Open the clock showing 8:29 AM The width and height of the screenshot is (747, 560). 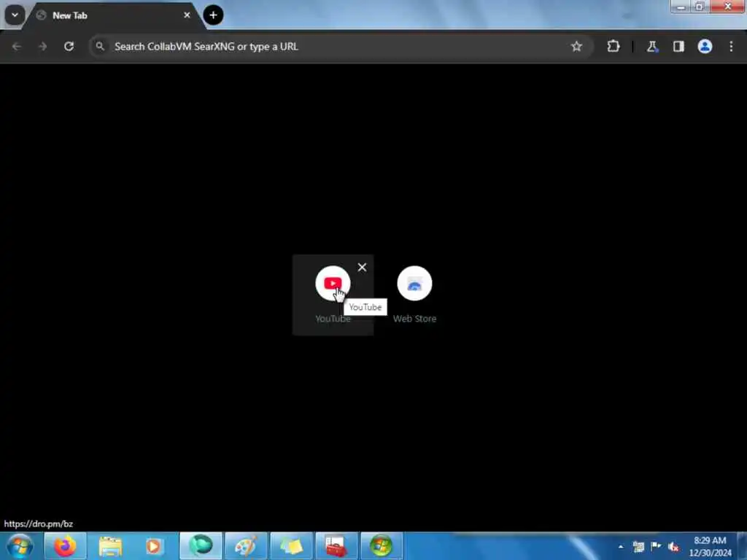(x=710, y=546)
